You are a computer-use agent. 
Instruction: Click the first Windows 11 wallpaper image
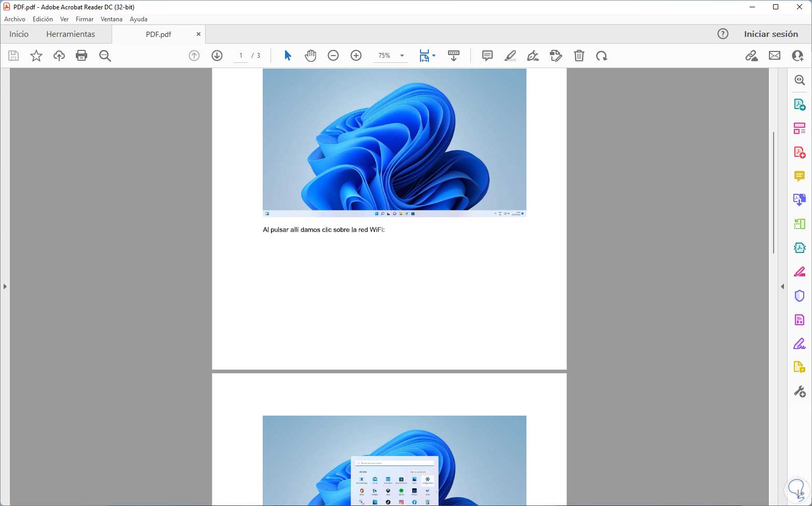pos(395,142)
